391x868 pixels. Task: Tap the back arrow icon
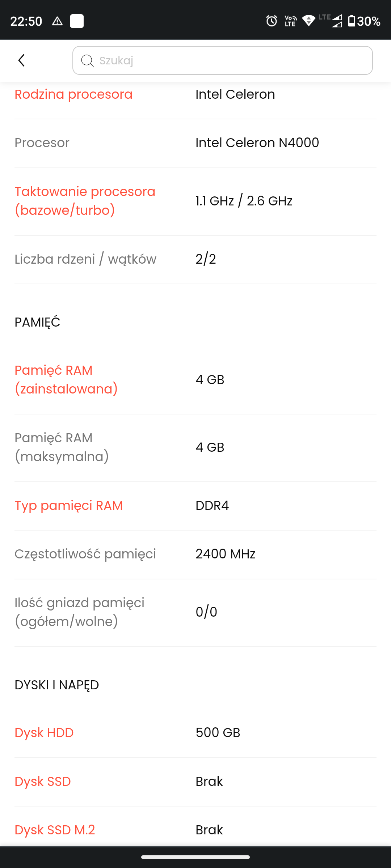[x=22, y=60]
